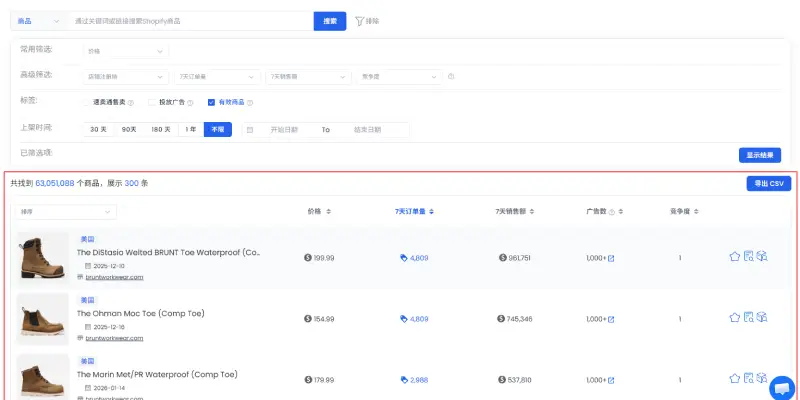
Task: Open ads external link in Marin Met/PR row
Action: (611, 381)
